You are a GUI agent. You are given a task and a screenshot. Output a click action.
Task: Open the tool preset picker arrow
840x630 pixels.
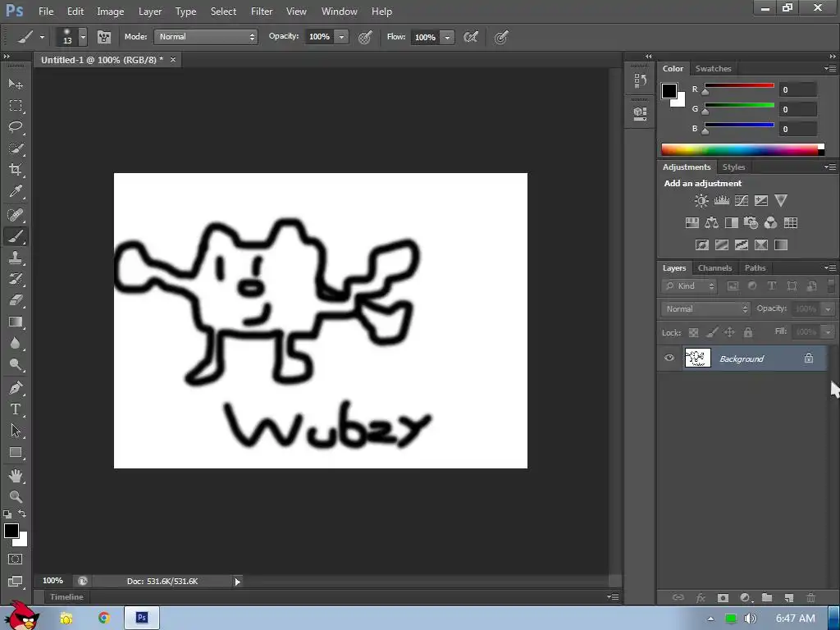click(43, 38)
